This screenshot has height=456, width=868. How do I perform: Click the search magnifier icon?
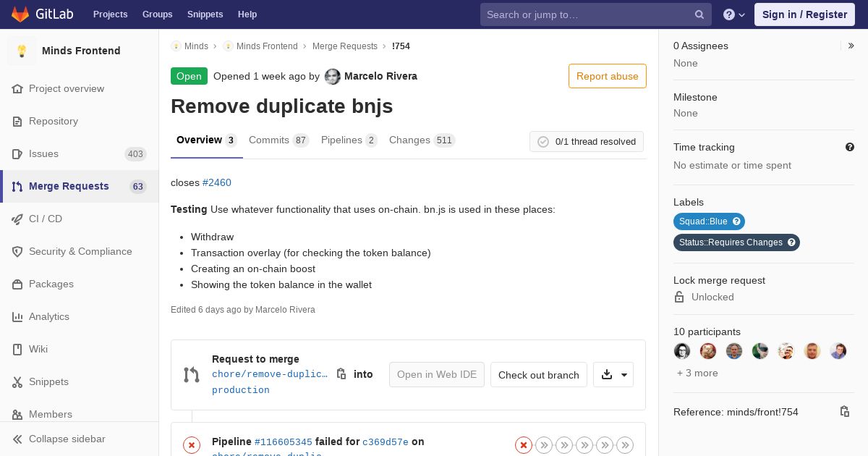click(699, 14)
